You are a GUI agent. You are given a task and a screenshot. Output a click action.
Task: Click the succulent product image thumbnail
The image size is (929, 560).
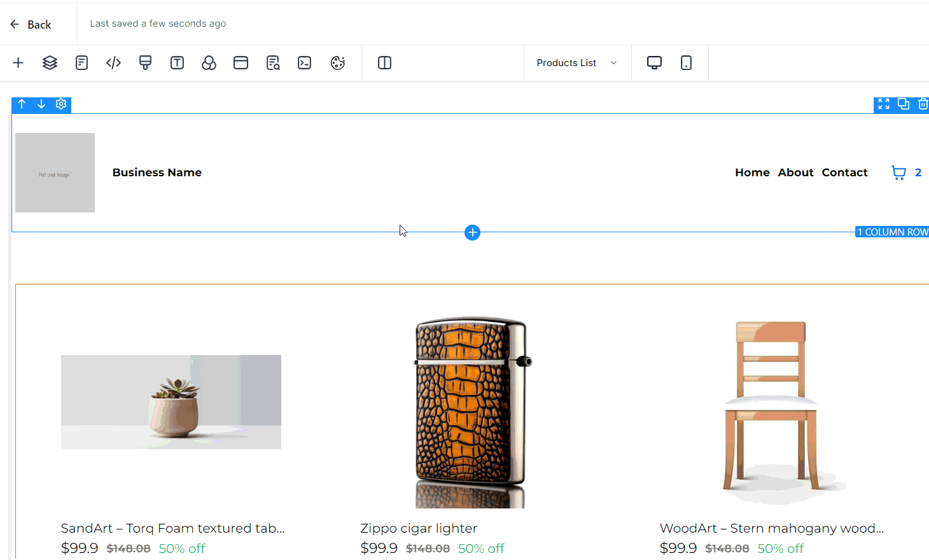pyautogui.click(x=171, y=402)
